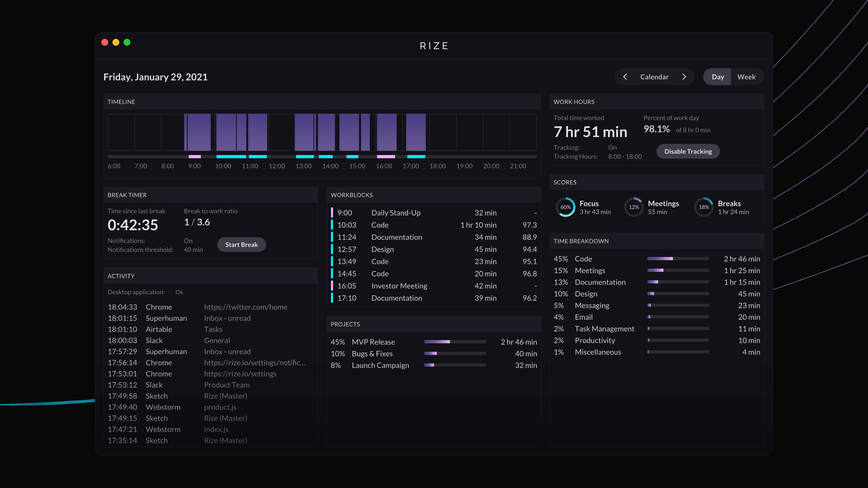The width and height of the screenshot is (868, 488).
Task: Switch to Day view
Action: click(x=718, y=77)
